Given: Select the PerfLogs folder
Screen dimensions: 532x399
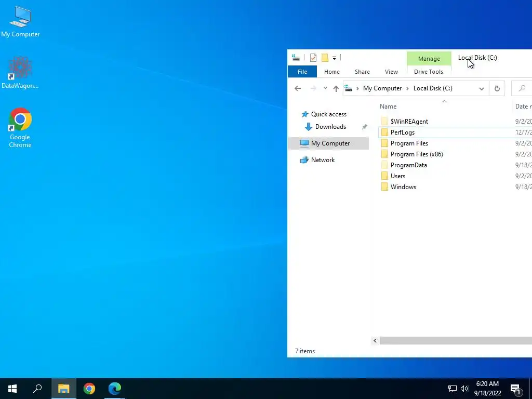Looking at the screenshot, I should 403,132.
